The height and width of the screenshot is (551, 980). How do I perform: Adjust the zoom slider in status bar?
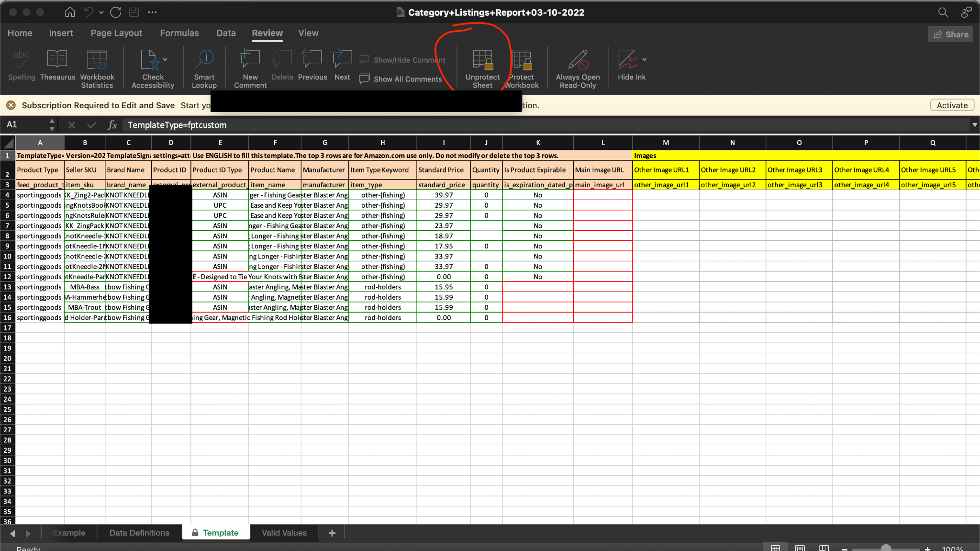886,549
